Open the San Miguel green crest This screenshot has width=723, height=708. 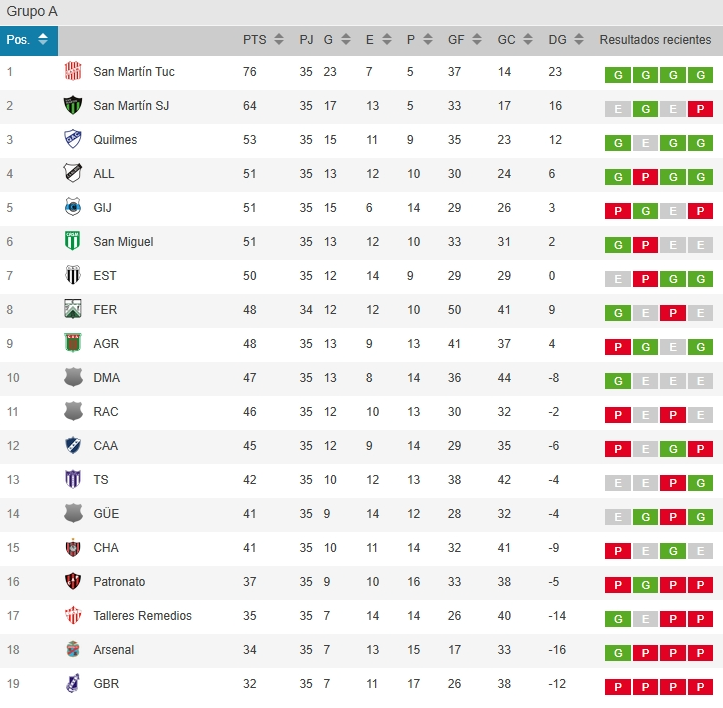(72, 241)
